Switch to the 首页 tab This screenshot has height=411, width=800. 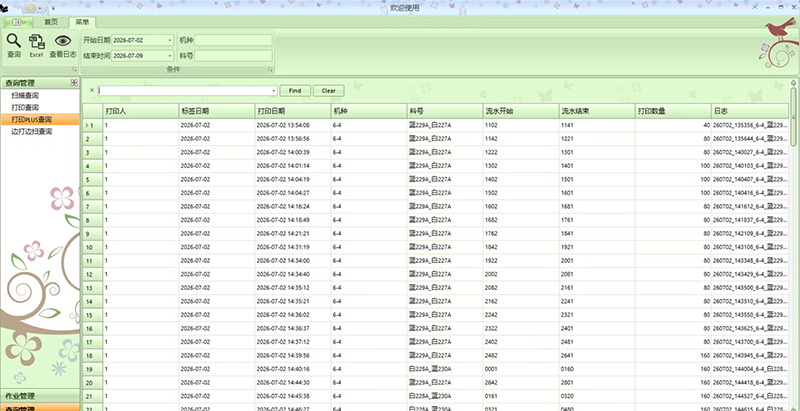(x=51, y=22)
